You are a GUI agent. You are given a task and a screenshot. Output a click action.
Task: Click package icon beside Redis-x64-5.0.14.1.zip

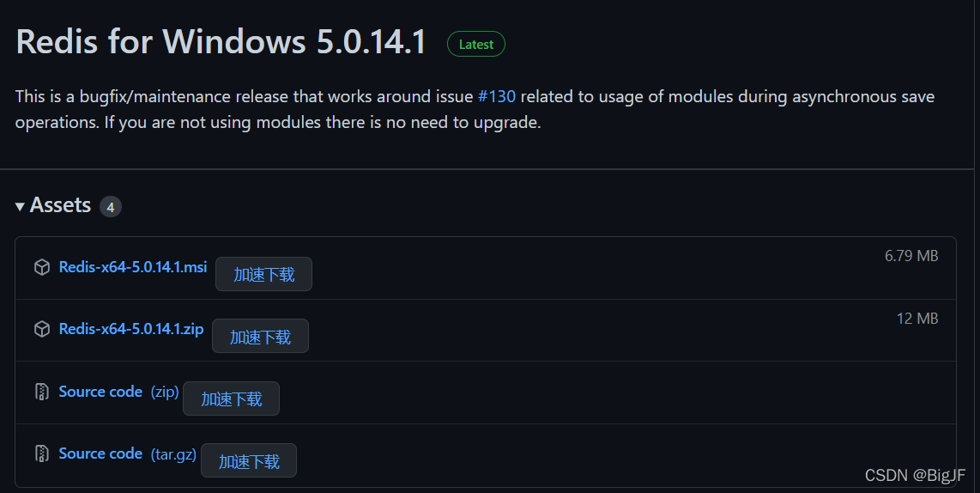pos(42,329)
